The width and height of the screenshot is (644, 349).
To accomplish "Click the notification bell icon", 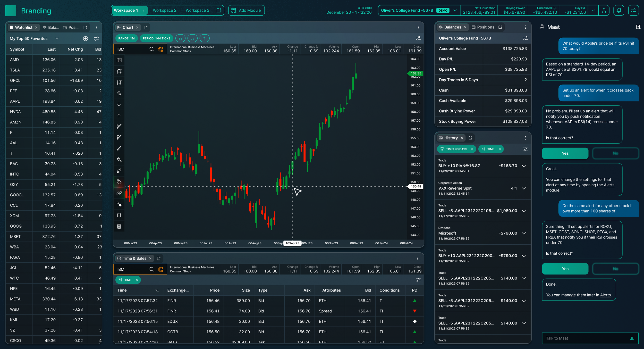I will click(x=619, y=10).
